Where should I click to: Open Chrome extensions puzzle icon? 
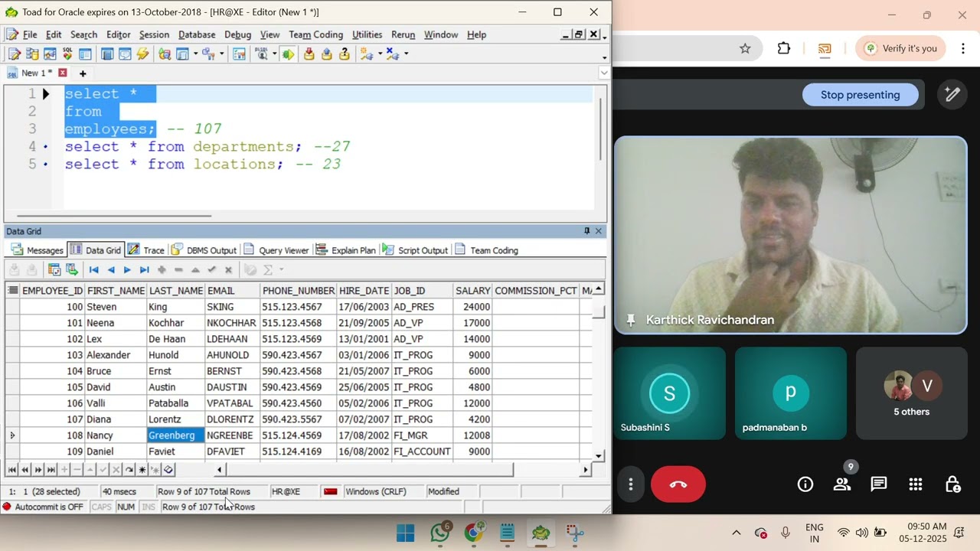click(783, 48)
